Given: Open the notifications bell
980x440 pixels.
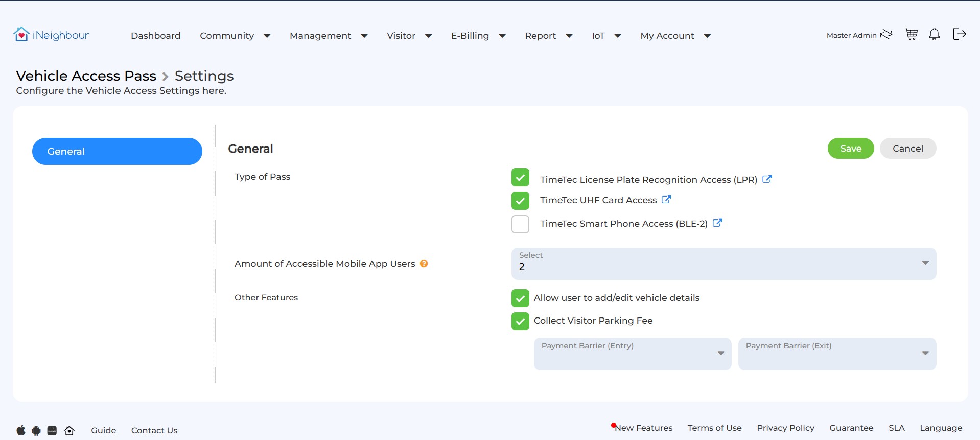Looking at the screenshot, I should coord(934,34).
